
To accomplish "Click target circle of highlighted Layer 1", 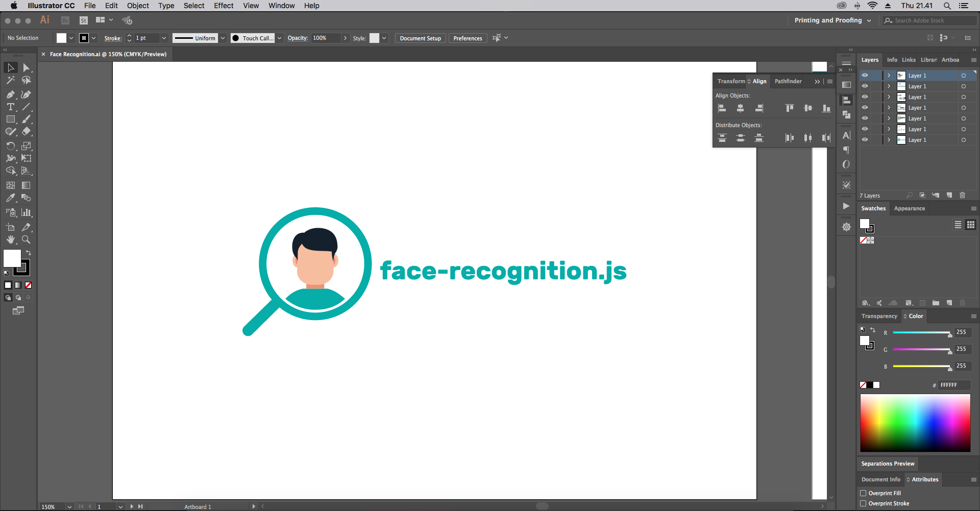I will pyautogui.click(x=964, y=76).
